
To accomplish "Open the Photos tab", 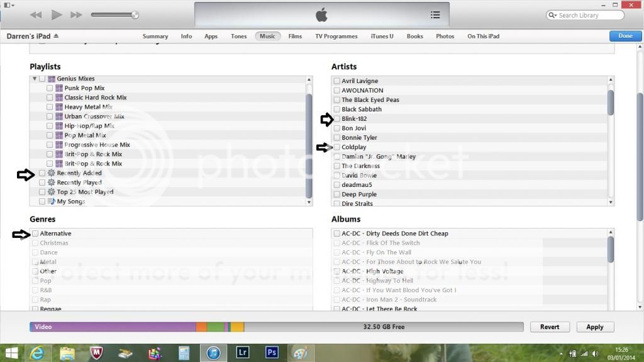I will point(445,37).
